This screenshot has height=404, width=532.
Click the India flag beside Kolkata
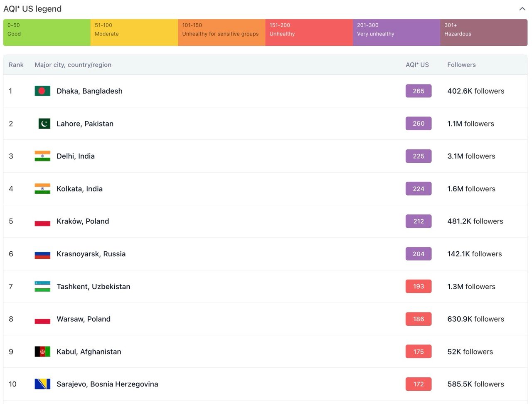point(42,189)
